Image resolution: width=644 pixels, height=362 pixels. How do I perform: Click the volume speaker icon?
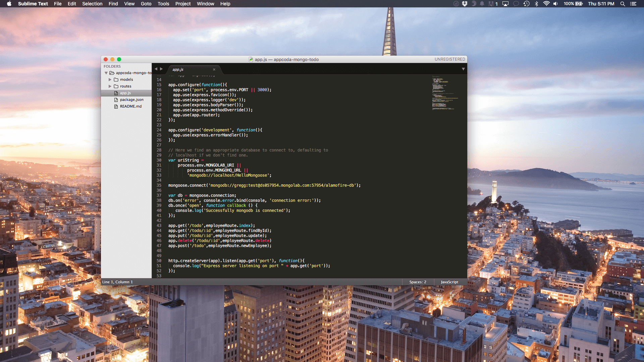pos(555,4)
